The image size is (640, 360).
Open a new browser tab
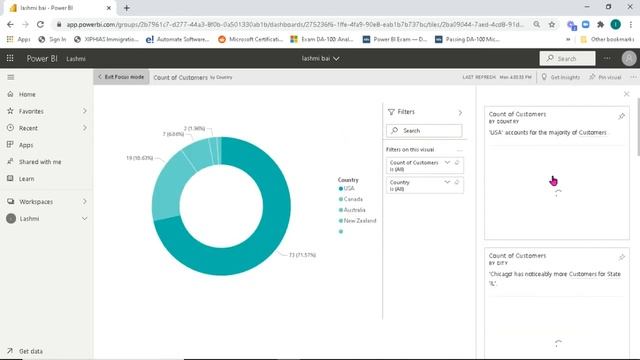tap(127, 8)
